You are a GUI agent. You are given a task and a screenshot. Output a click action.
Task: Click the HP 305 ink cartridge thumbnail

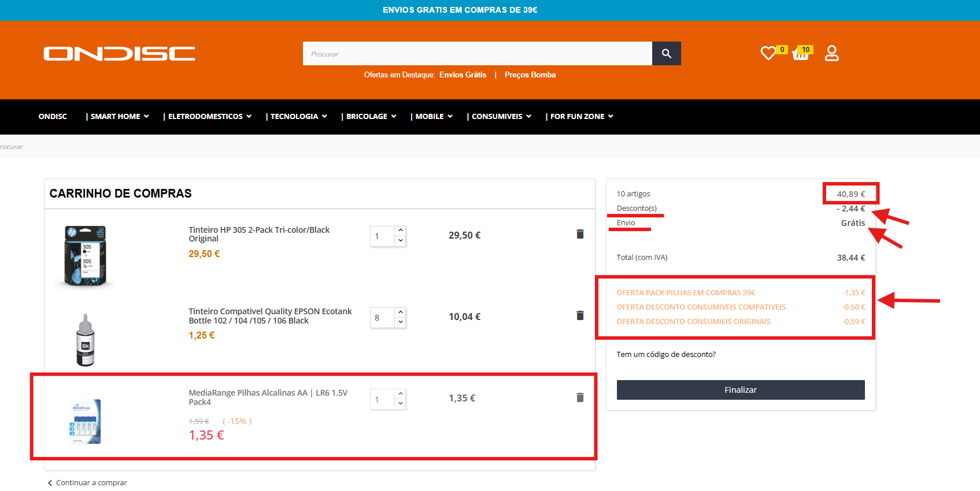click(86, 256)
